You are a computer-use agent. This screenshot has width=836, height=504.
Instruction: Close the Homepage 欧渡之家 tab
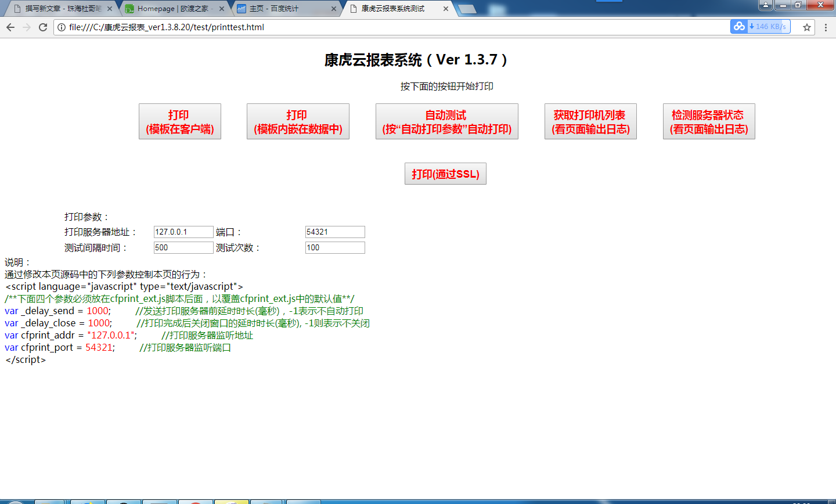[222, 9]
